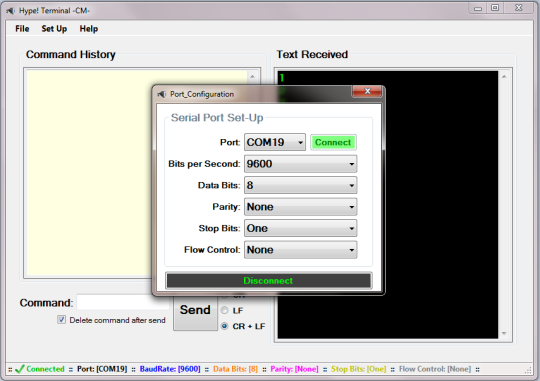Screen dimensions: 540x381
Task: Open the Flow Control dropdown
Action: [x=300, y=250]
